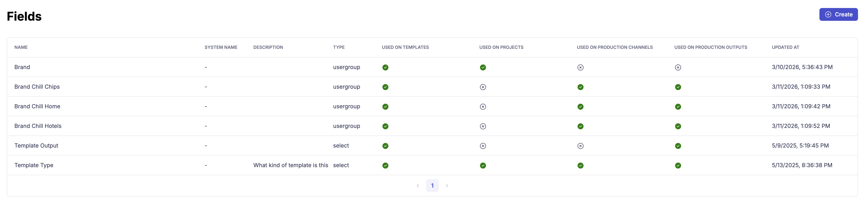
Task: Click the crossed-circle icon under Used On Projects for Brand Chill Chips
Action: pyautogui.click(x=483, y=87)
